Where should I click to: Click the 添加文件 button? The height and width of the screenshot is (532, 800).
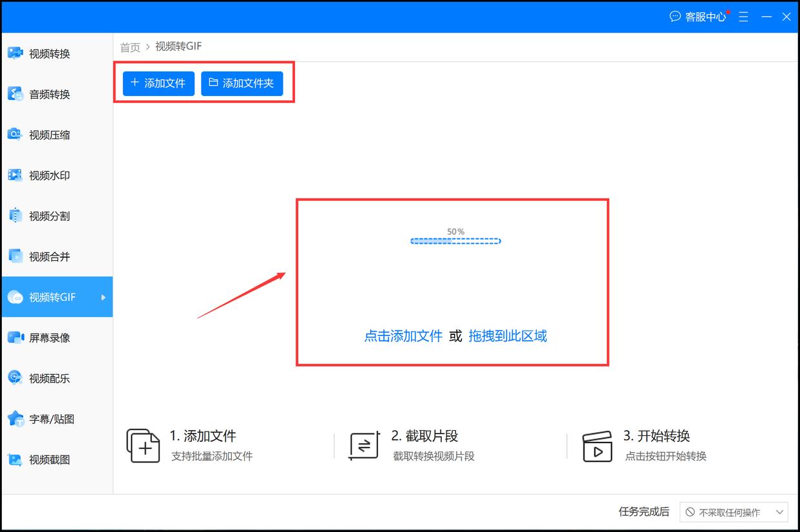pyautogui.click(x=158, y=83)
